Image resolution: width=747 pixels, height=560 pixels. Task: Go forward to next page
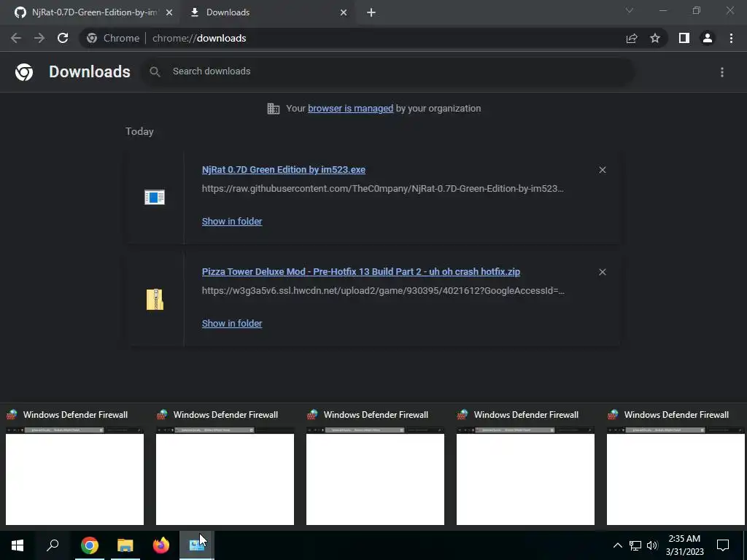click(39, 38)
